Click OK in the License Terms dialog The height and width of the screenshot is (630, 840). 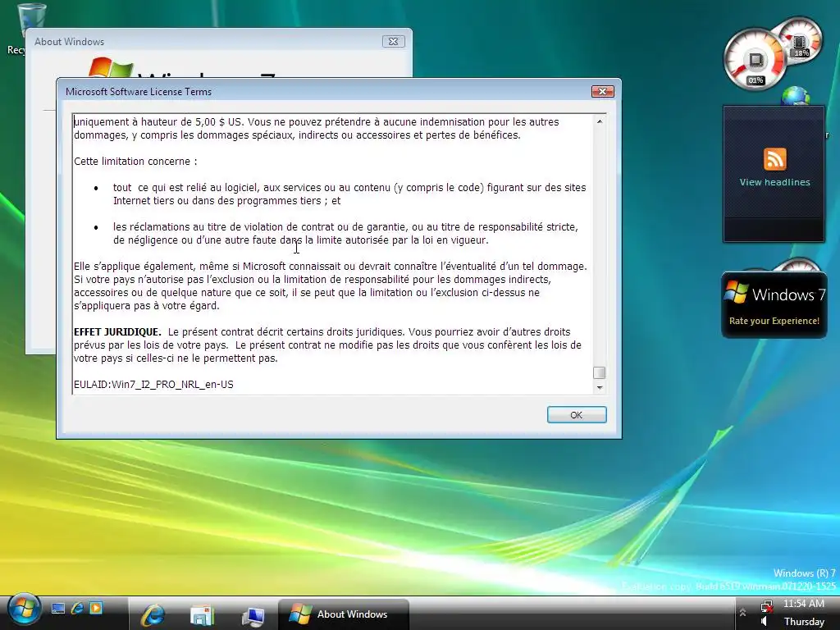click(x=577, y=414)
